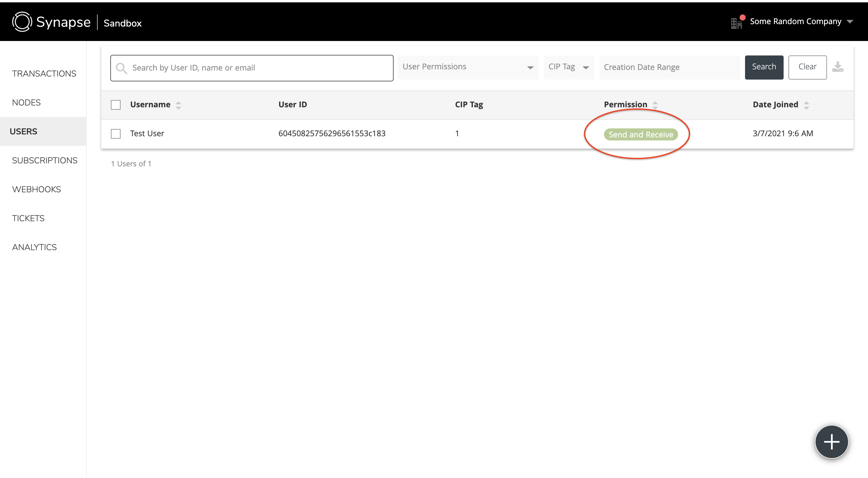Screen dimensions: 868x478
Task: Click the Search button
Action: pos(764,67)
